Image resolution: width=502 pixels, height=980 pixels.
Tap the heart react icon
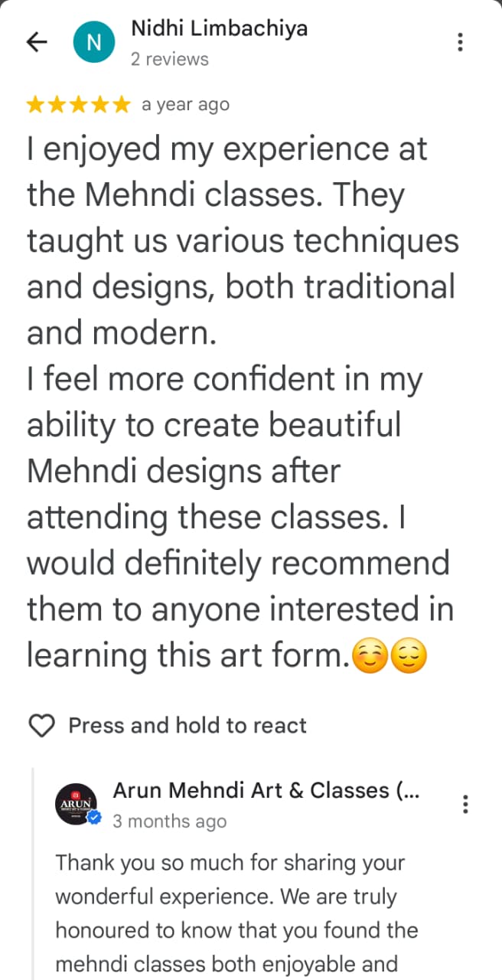coord(41,725)
